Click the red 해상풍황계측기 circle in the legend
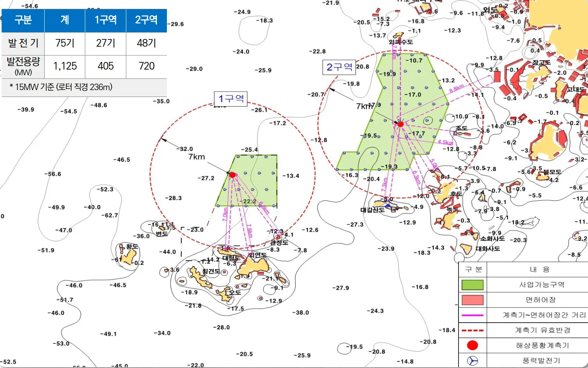The image size is (588, 368). tap(473, 345)
